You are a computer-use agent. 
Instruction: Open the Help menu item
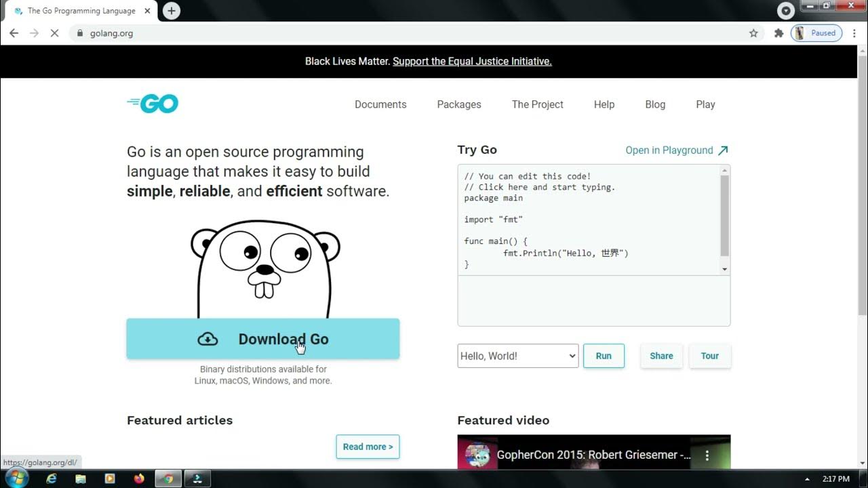604,104
